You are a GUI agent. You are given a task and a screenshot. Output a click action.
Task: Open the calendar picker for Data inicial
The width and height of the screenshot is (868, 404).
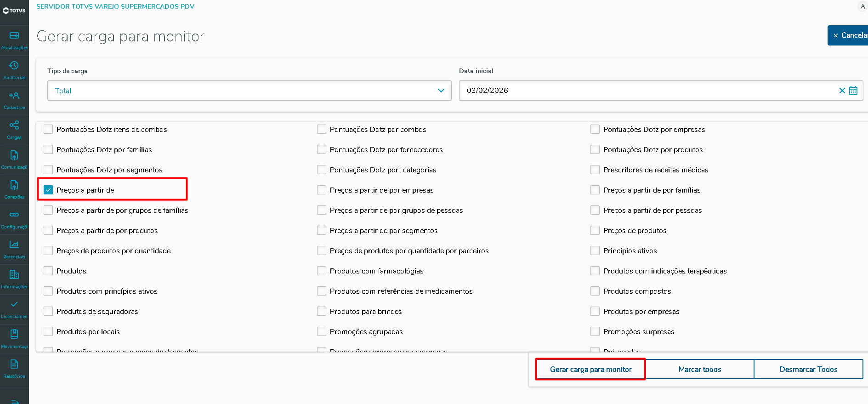853,91
